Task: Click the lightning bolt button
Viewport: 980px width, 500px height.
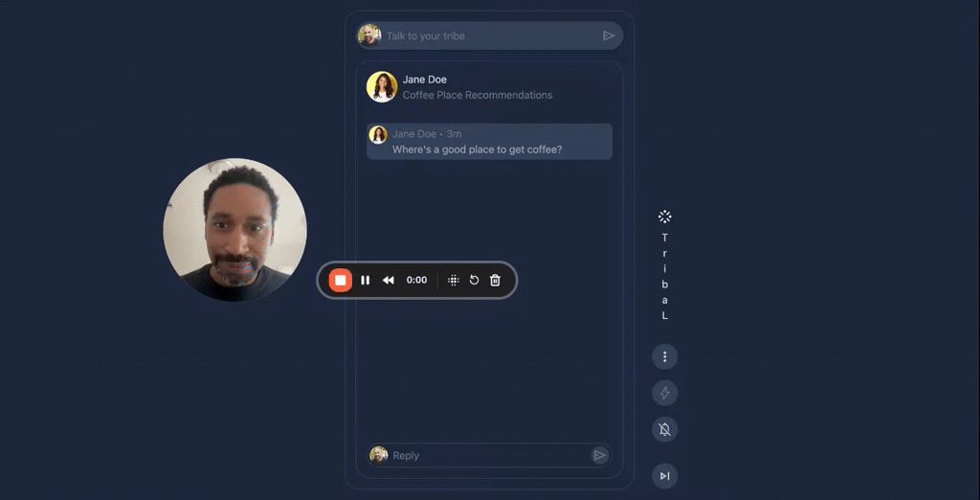Action: click(x=665, y=393)
